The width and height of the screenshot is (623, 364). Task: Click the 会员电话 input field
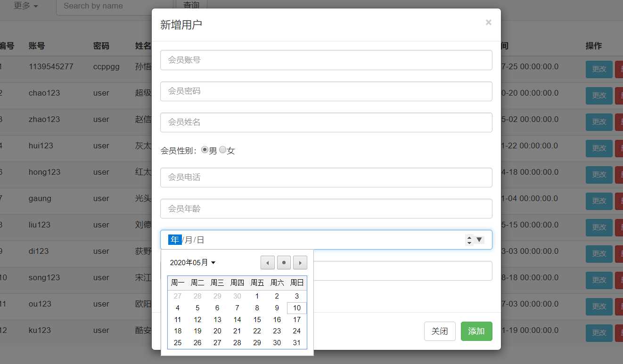[326, 178]
